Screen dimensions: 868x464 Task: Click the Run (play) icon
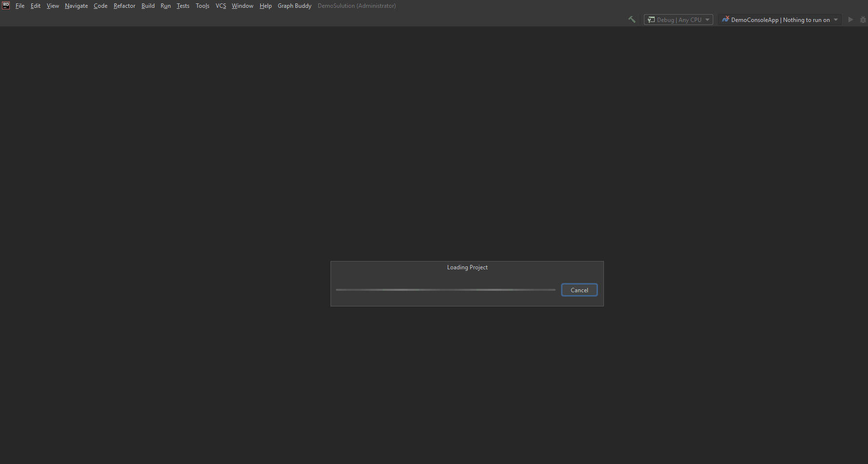pyautogui.click(x=850, y=20)
